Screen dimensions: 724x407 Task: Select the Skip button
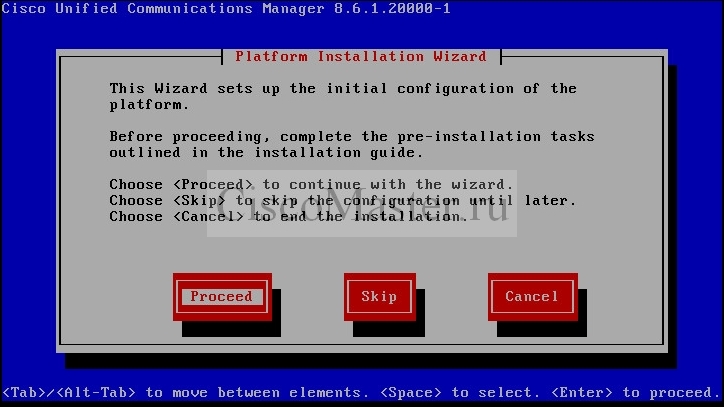click(x=380, y=297)
